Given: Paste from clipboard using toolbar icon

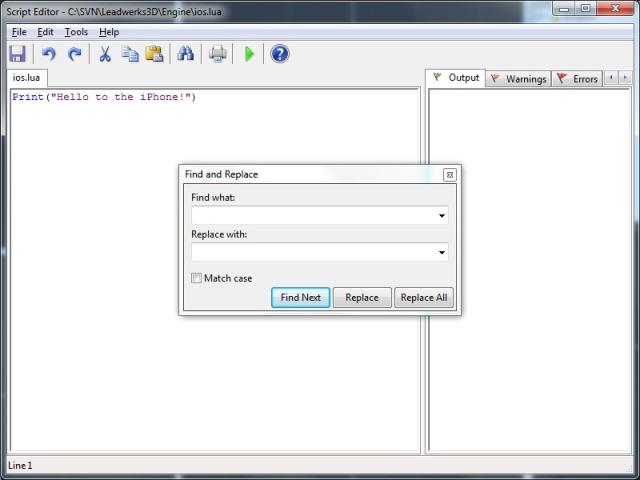Looking at the screenshot, I should tap(154, 54).
